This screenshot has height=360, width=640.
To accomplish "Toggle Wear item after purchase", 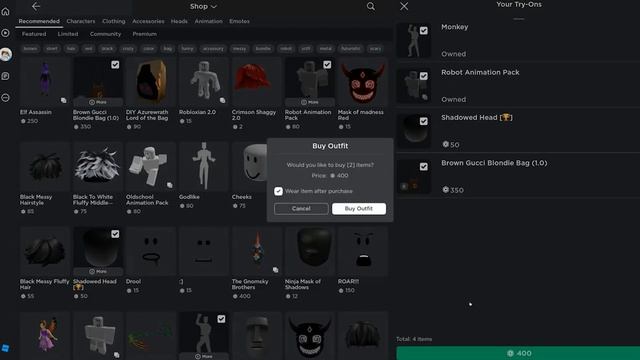I will coord(278,191).
